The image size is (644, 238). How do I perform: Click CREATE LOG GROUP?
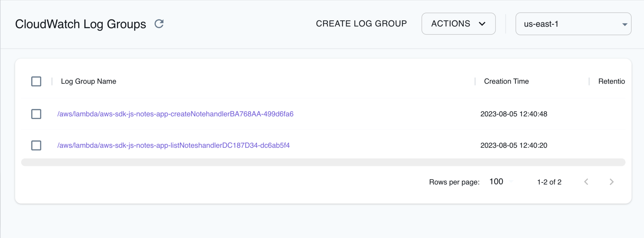361,23
